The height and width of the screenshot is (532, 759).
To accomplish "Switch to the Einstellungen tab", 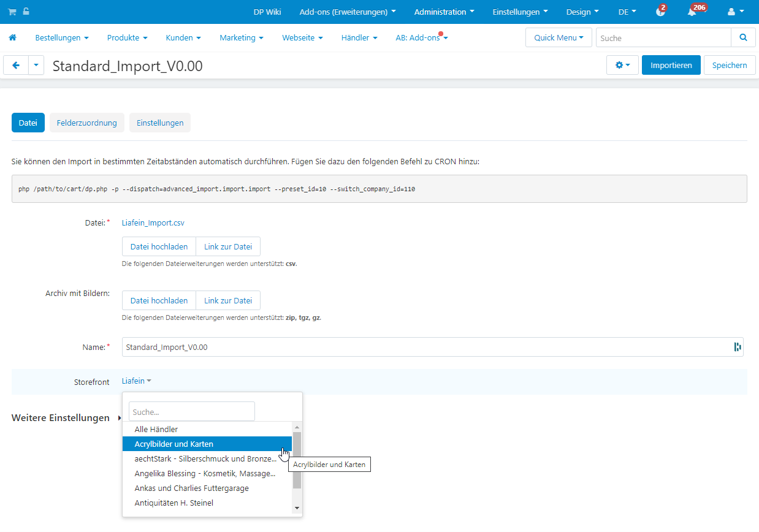I will click(x=160, y=123).
